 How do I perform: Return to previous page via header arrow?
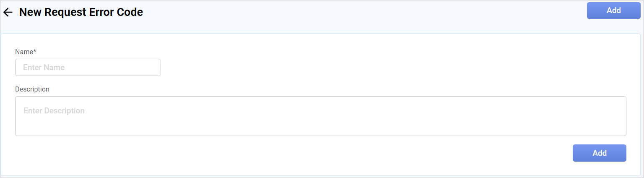[x=8, y=13]
